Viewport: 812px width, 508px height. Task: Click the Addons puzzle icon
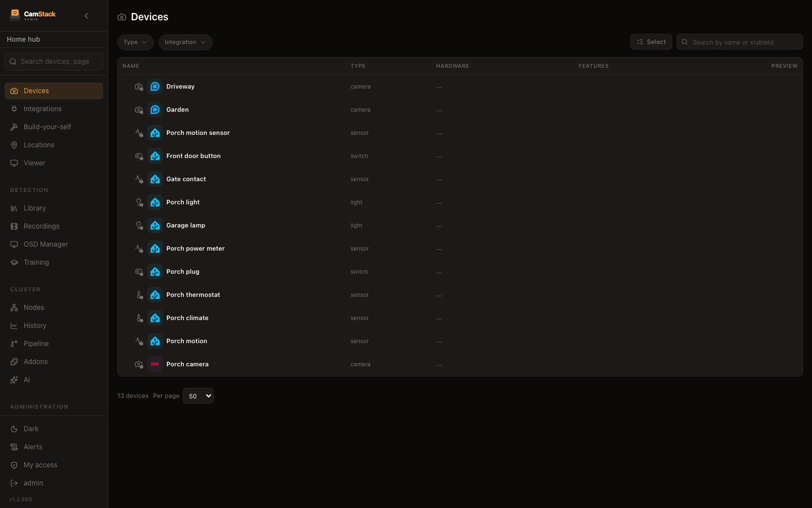pyautogui.click(x=14, y=362)
